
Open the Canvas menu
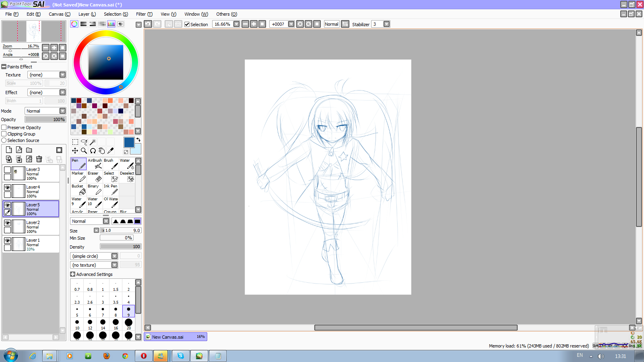pyautogui.click(x=60, y=14)
